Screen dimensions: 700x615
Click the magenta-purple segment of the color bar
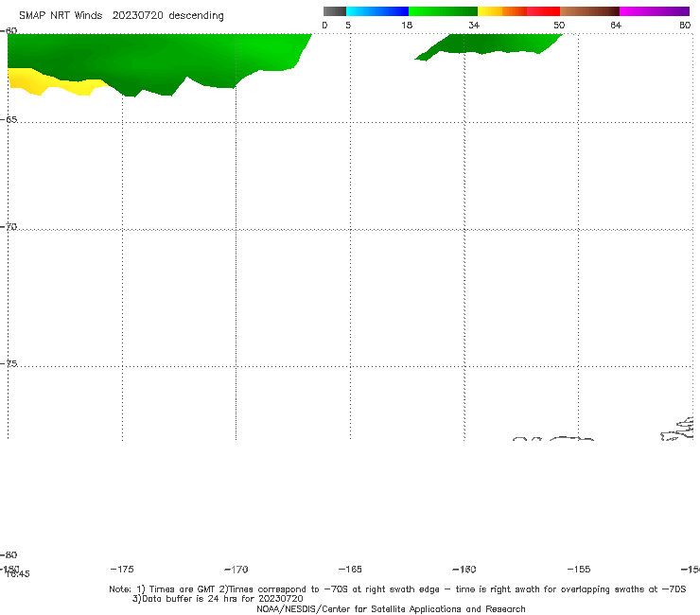[655, 11]
